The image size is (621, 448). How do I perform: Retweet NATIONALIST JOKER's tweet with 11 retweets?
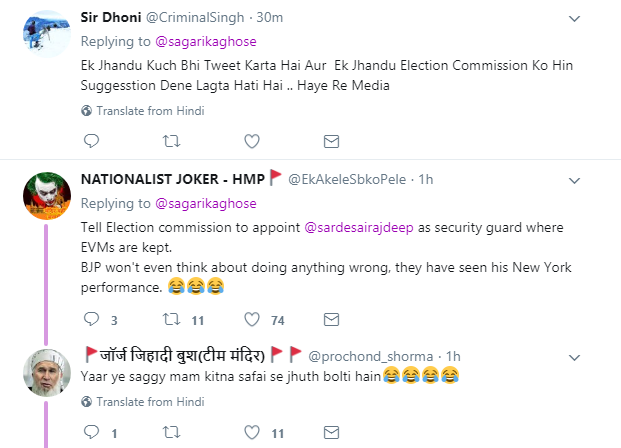[x=171, y=320]
